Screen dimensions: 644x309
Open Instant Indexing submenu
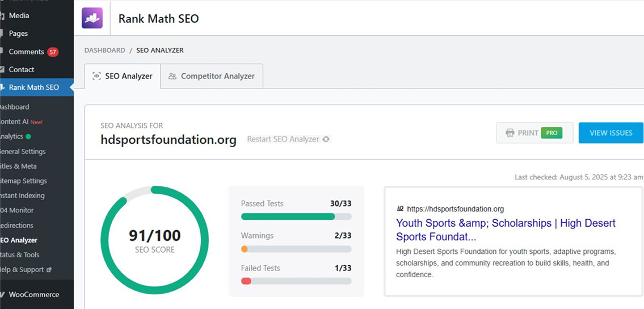click(22, 195)
